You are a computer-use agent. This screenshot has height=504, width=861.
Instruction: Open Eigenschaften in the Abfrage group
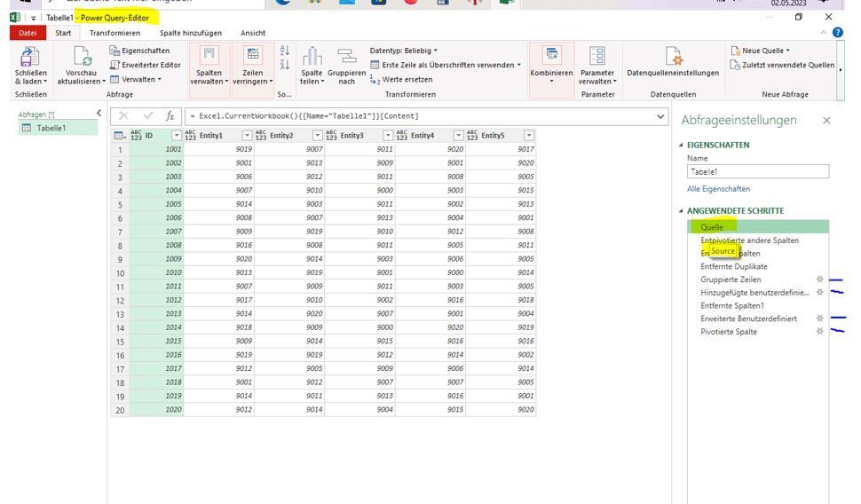pyautogui.click(x=139, y=51)
